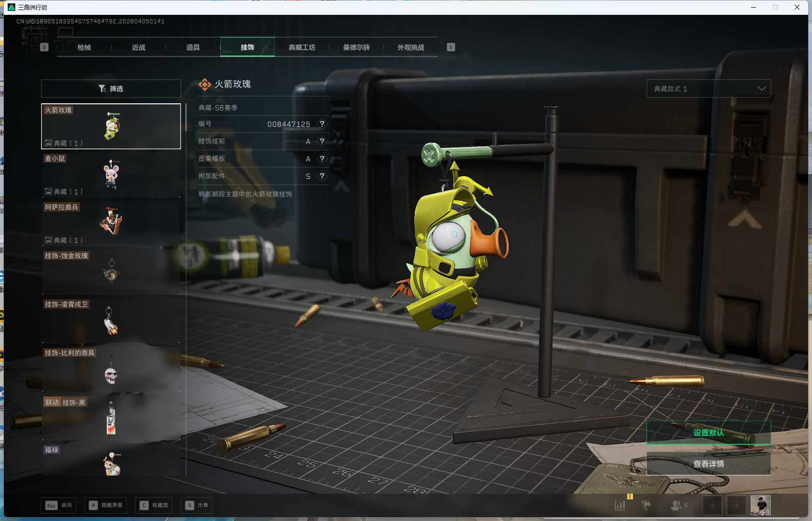Click the 出售 sell button
812x521 pixels.
coord(197,505)
